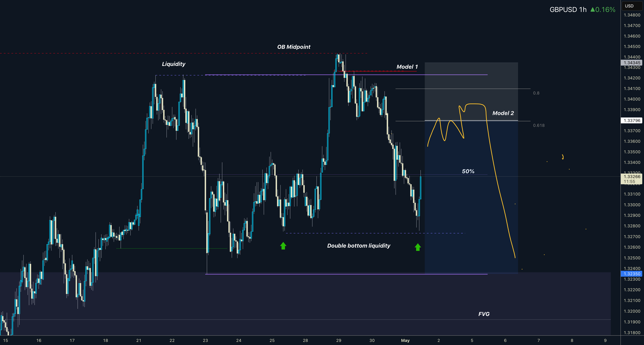Image resolution: width=644 pixels, height=345 pixels.
Task: Open the USD currency selector
Action: [632, 6]
